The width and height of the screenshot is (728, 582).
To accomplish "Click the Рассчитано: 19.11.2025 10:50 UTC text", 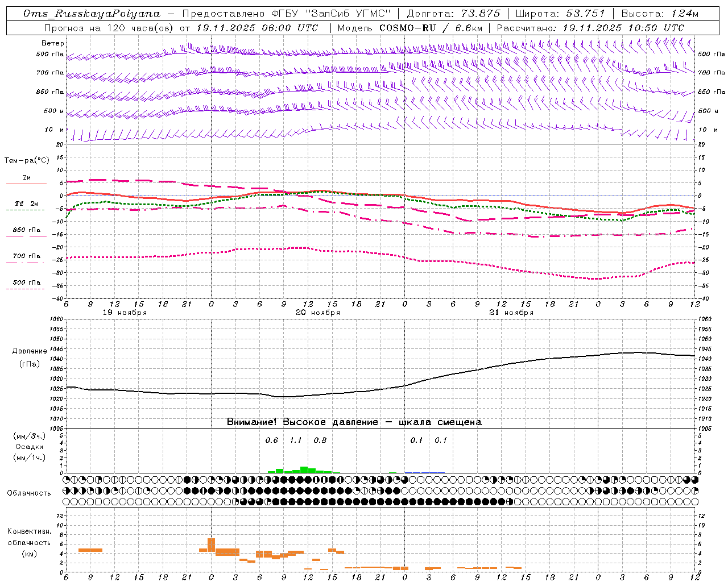I will click(590, 28).
